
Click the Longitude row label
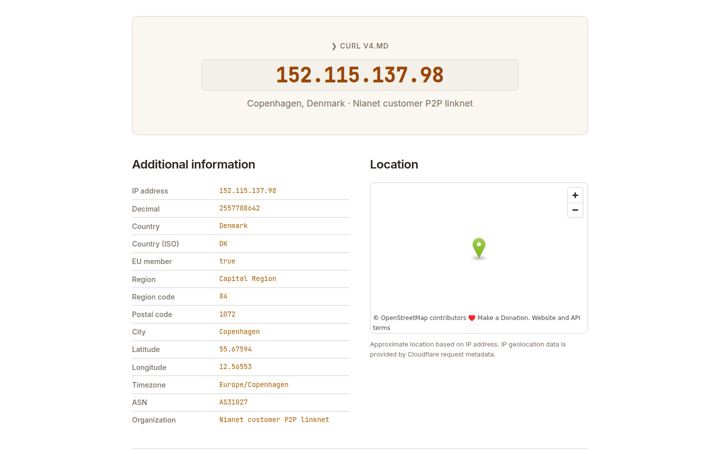pos(149,367)
